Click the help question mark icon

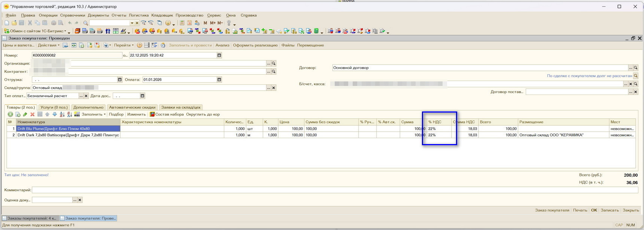139,45
